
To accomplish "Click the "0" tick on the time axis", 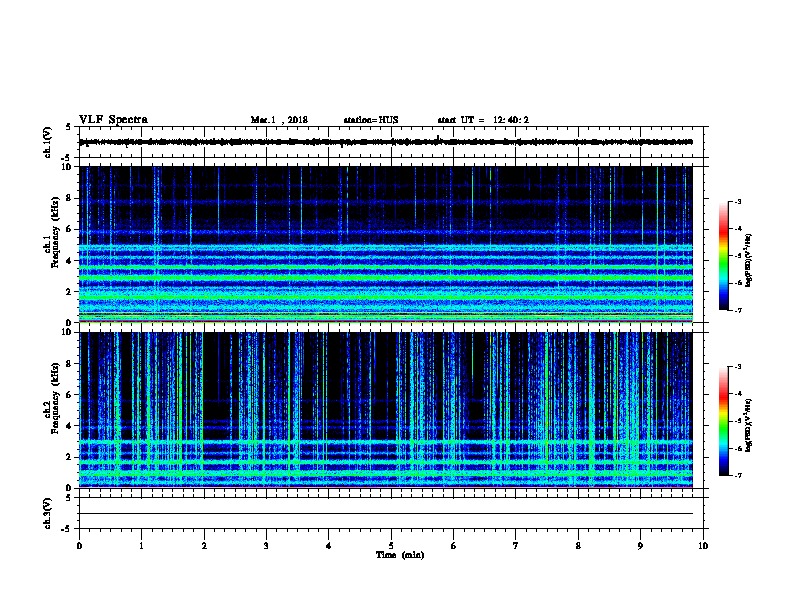I will coord(79,546).
